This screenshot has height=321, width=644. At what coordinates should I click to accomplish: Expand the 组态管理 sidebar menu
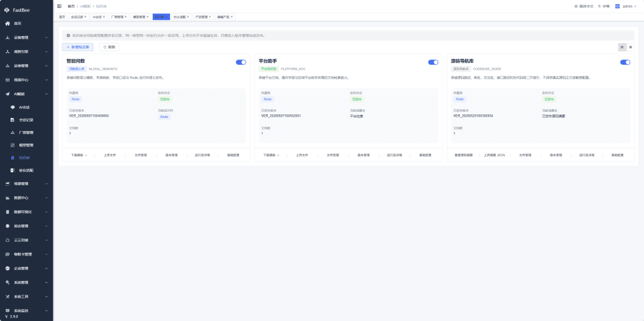[x=27, y=226]
